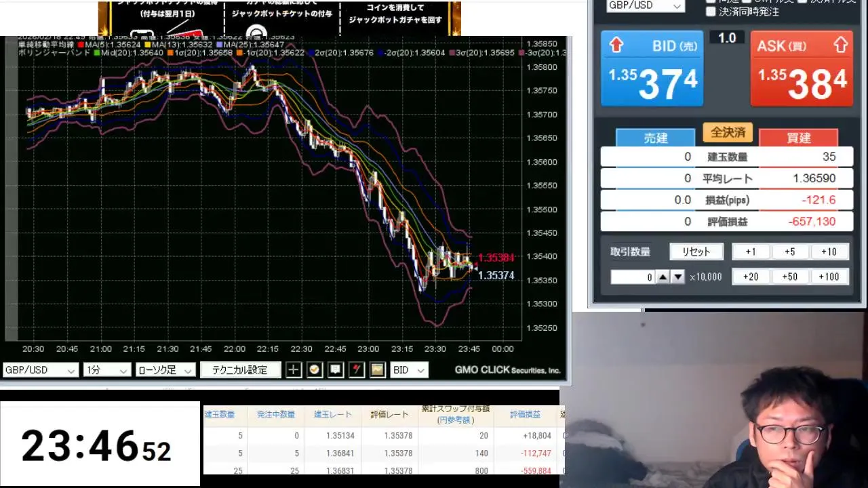Screen dimensions: 868x488
Task: Click the crosshair cursor icon in chart toolbar
Action: click(294, 369)
